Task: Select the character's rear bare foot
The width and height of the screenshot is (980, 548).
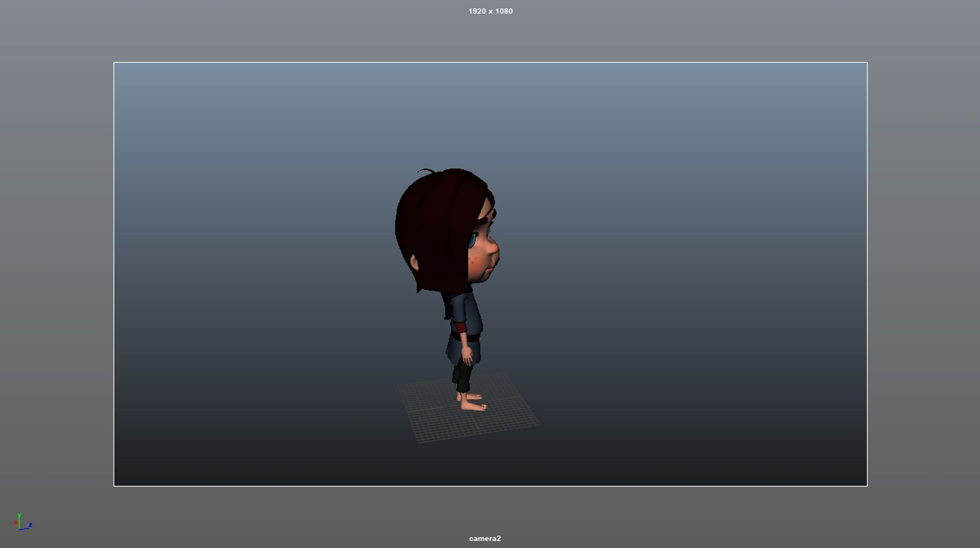Action: 474,396
